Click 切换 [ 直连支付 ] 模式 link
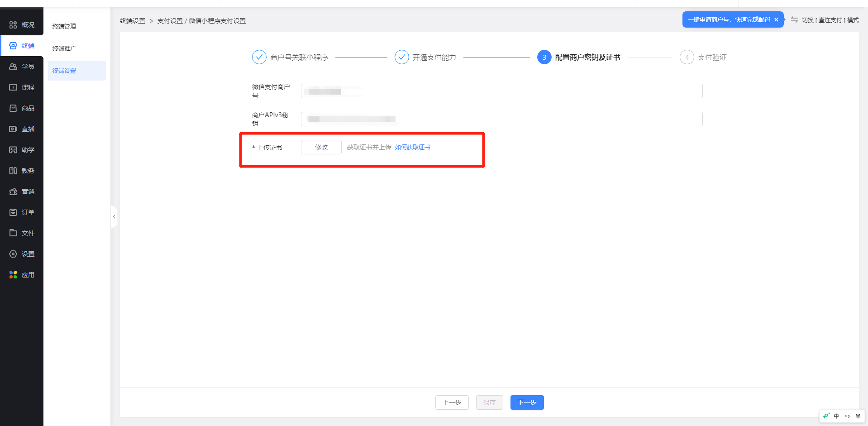Screen dimensions: 868x426 click(x=830, y=20)
